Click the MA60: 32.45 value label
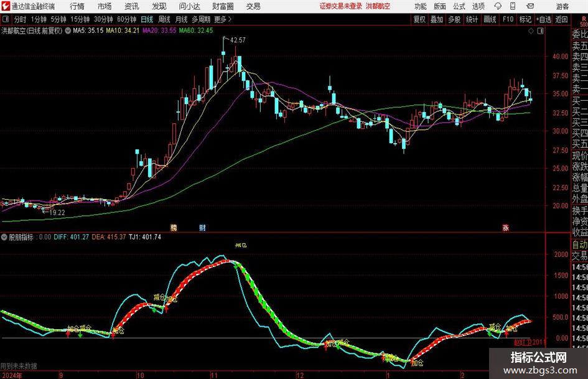588x379 pixels. point(196,30)
